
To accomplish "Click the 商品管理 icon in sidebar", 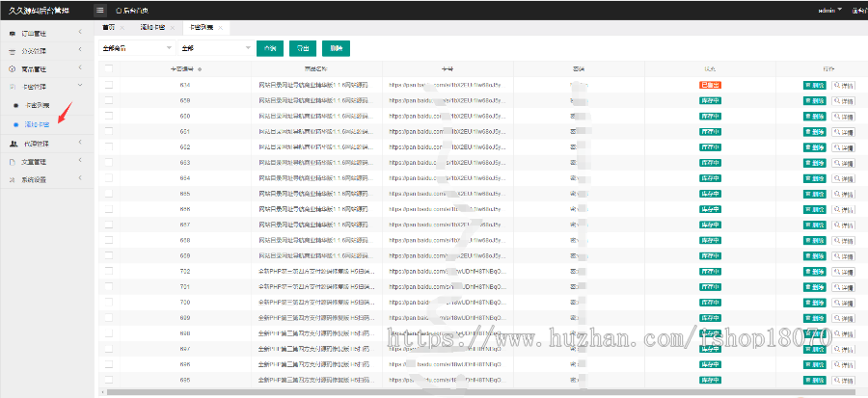I will (13, 68).
